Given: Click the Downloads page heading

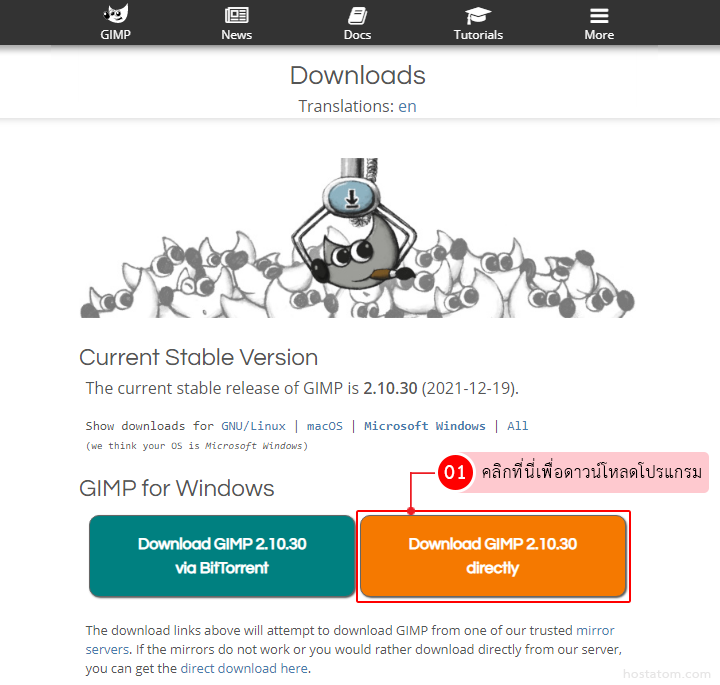Looking at the screenshot, I should [x=358, y=75].
